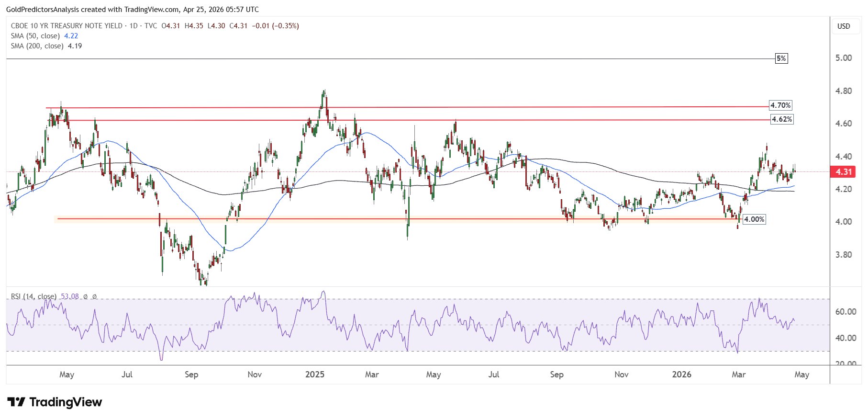This screenshot has width=868, height=420.
Task: Select the 4.62% resistance label
Action: point(782,119)
